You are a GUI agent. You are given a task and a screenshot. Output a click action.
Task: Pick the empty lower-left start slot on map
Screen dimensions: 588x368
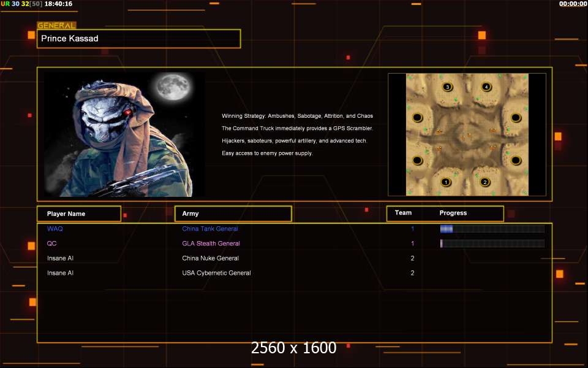pos(418,161)
